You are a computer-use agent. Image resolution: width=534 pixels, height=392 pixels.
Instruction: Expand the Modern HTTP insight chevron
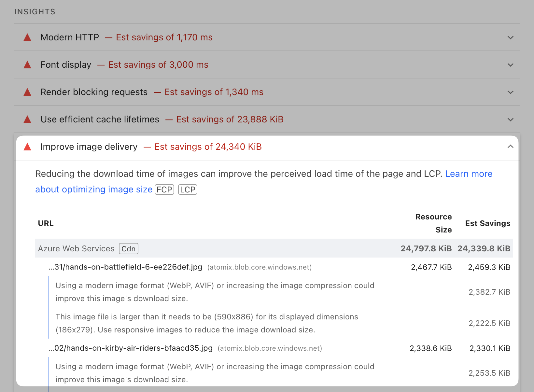click(x=511, y=37)
